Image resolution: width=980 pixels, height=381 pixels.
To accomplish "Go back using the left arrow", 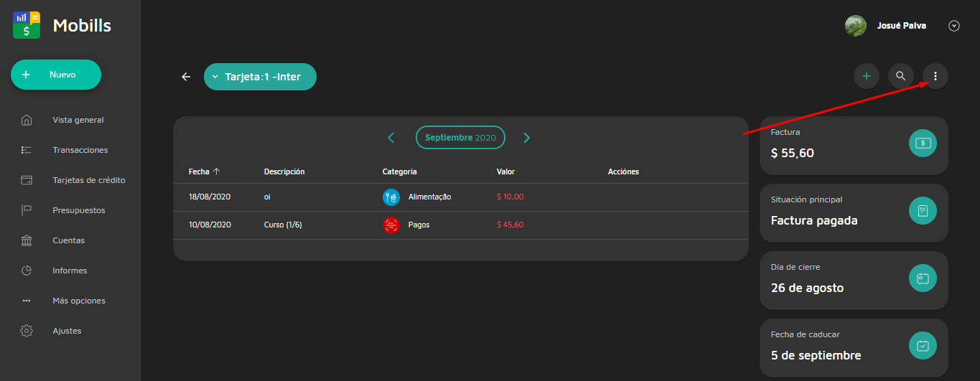I will click(x=186, y=77).
